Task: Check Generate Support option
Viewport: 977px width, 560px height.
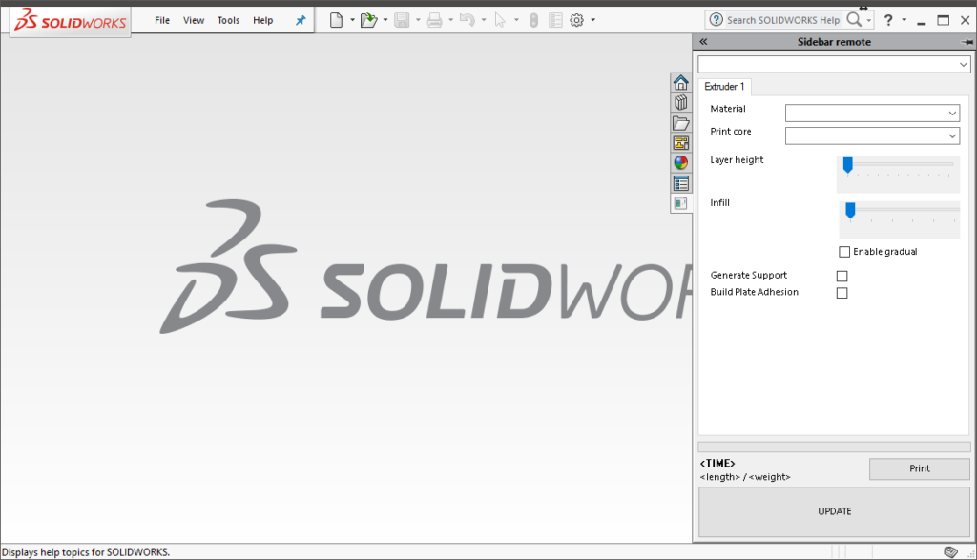Action: [842, 276]
